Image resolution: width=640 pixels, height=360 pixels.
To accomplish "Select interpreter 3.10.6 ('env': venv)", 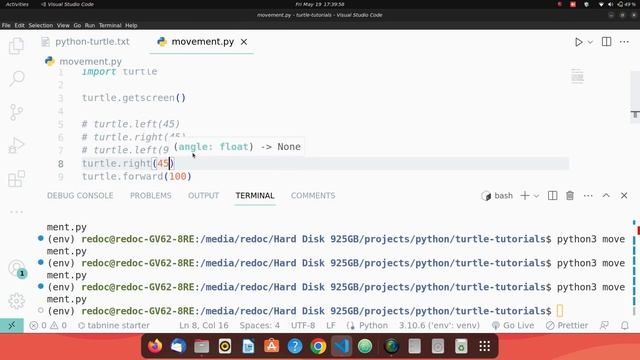I will point(439,325).
